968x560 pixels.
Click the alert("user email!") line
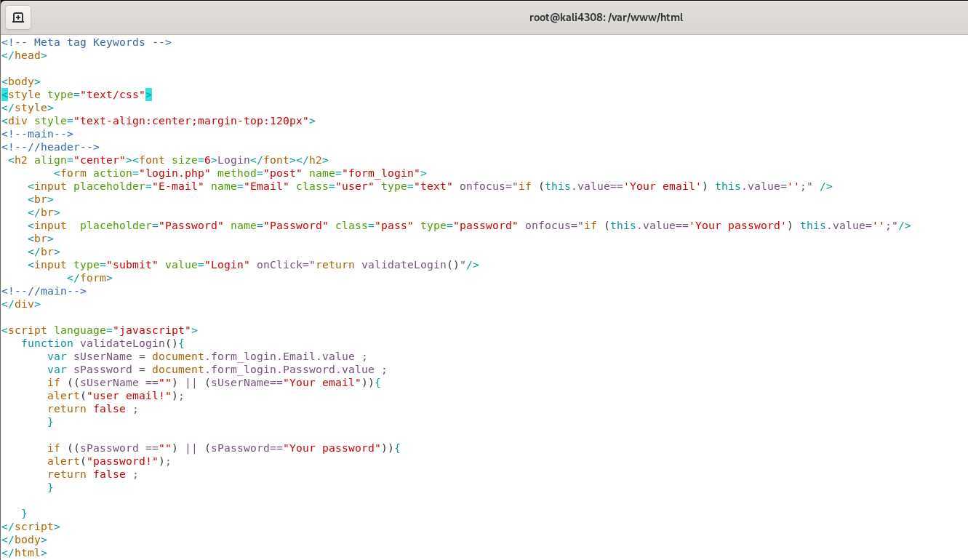click(116, 396)
